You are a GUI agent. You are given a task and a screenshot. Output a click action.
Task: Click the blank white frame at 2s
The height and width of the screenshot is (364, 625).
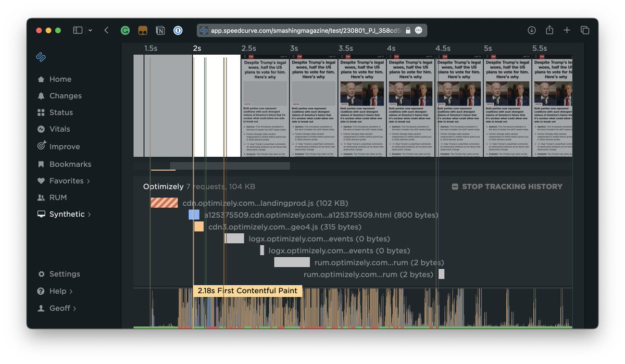217,106
